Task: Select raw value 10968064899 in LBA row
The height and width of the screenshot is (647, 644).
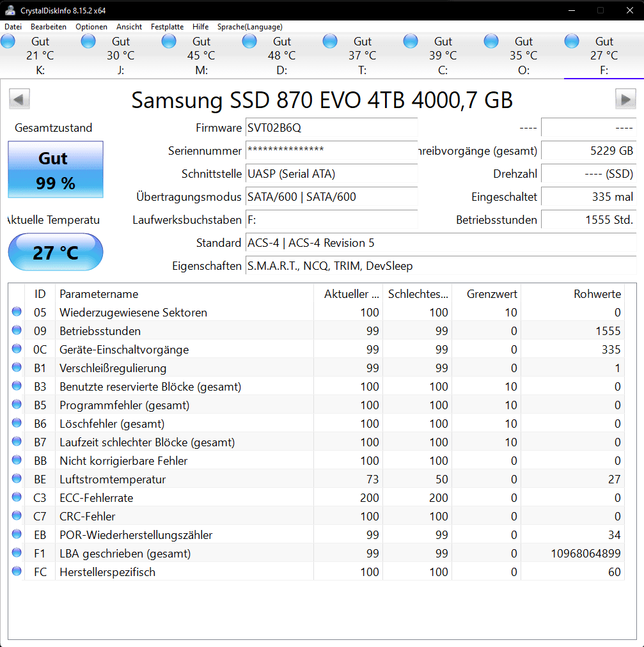Action: point(585,553)
